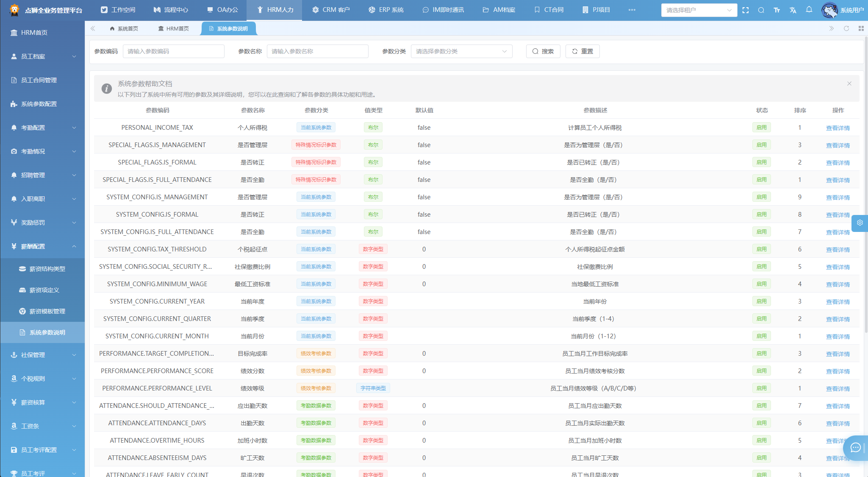Open 系统参数配置 in the sidebar
Viewport: 868px width, 477px height.
click(42, 104)
